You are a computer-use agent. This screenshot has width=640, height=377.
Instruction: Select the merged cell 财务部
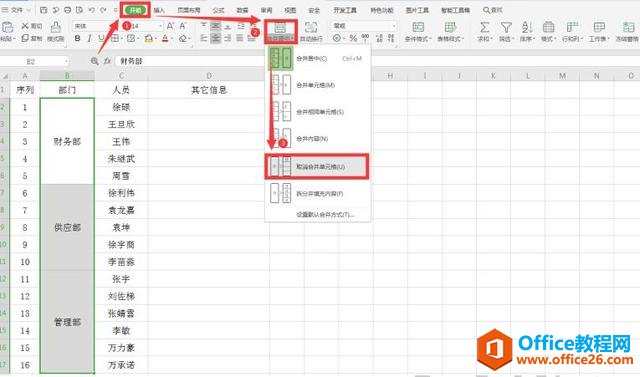click(x=67, y=142)
